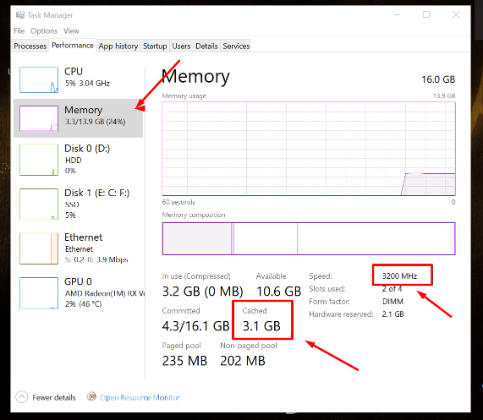This screenshot has width=483, height=420.
Task: Click the Fewer details chevron icon
Action: 22,397
